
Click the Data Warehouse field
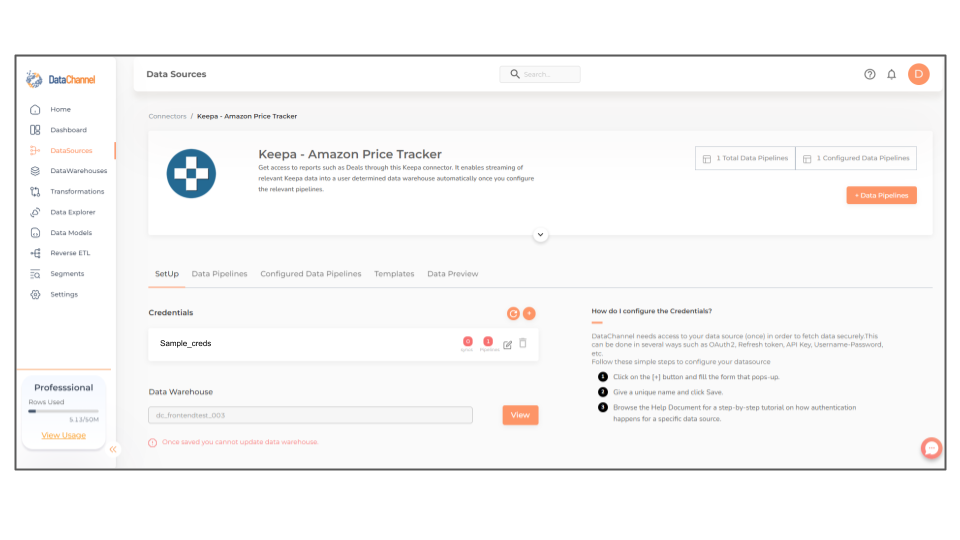point(310,415)
